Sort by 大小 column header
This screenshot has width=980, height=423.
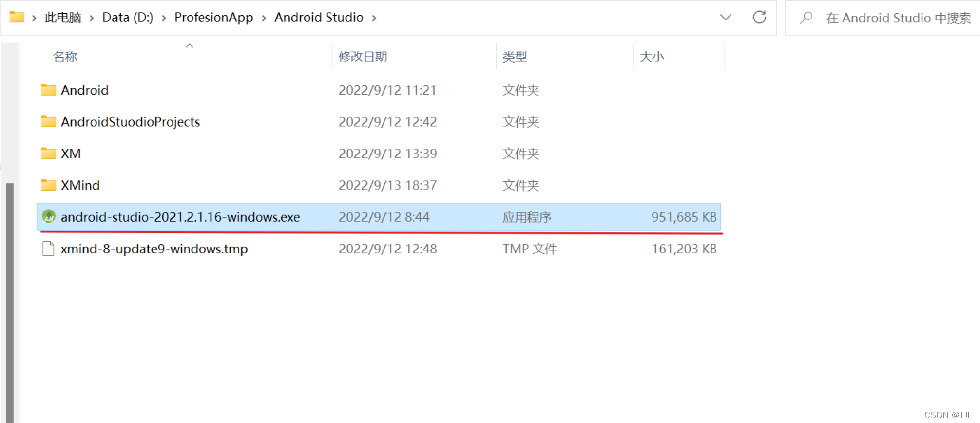[652, 57]
